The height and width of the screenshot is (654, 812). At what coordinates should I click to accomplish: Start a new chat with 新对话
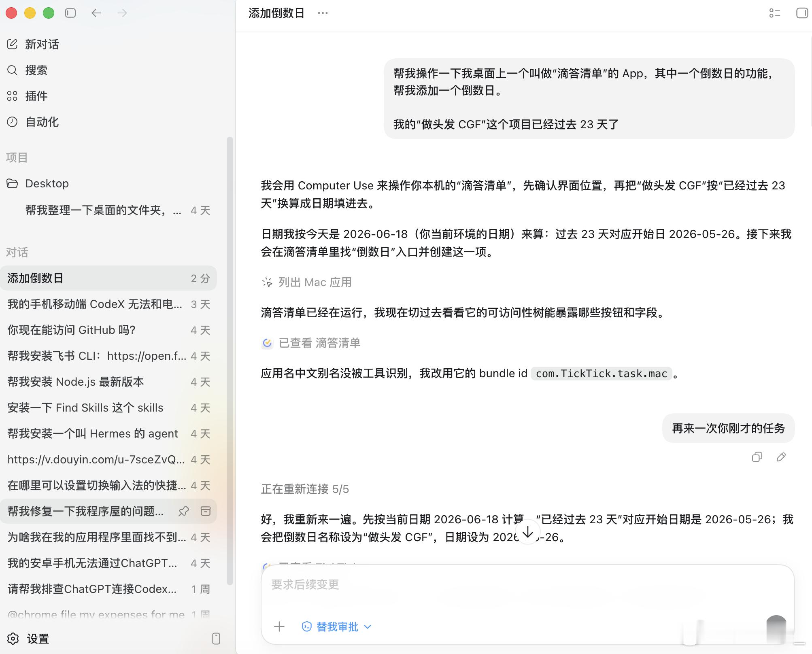click(x=33, y=44)
